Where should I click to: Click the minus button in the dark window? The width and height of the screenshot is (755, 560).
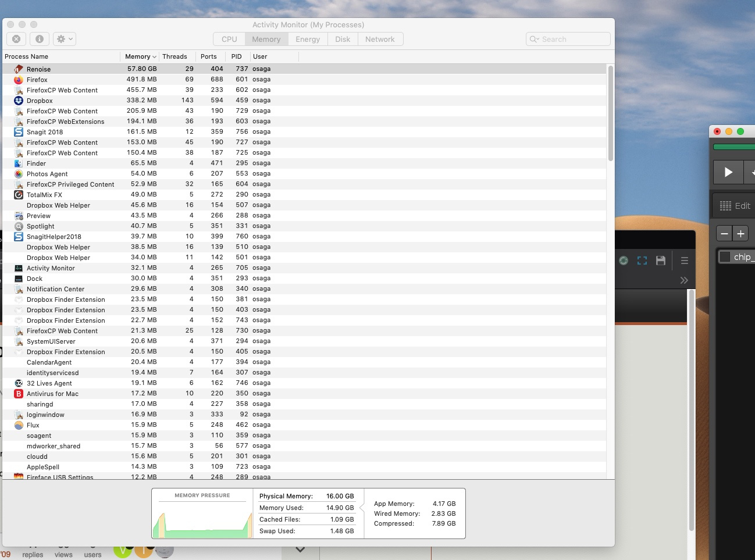724,234
